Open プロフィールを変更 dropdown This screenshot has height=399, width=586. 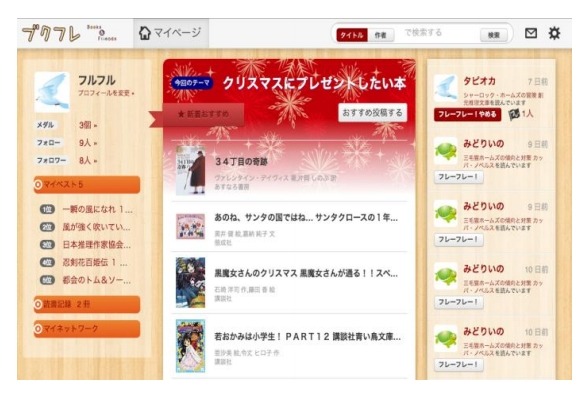click(106, 93)
